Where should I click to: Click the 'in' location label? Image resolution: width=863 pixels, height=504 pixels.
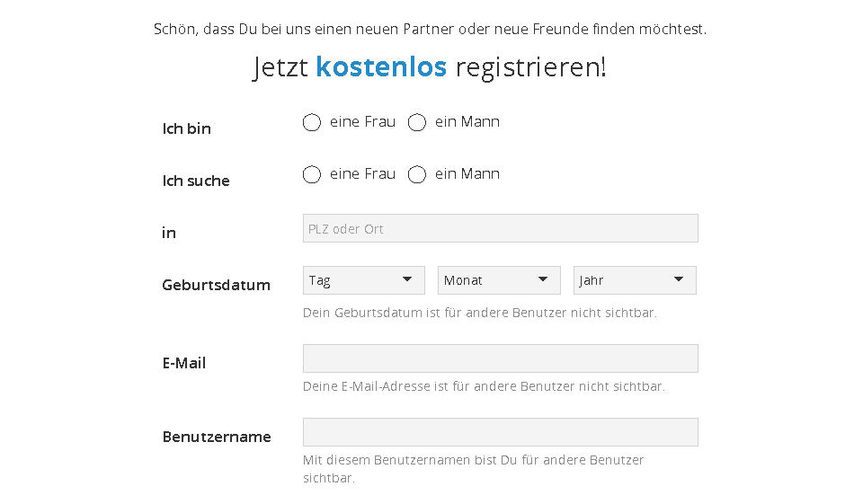click(x=169, y=233)
